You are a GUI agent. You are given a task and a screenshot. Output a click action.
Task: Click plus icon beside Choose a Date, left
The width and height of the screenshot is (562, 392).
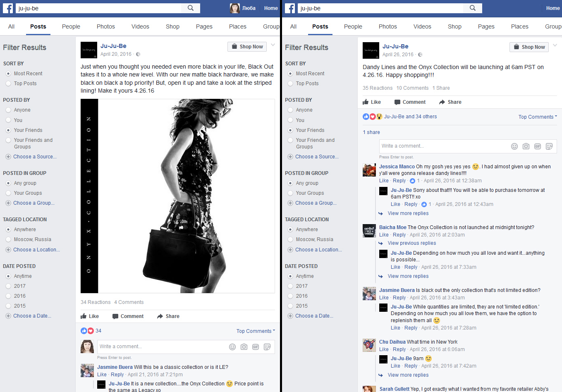(8, 316)
